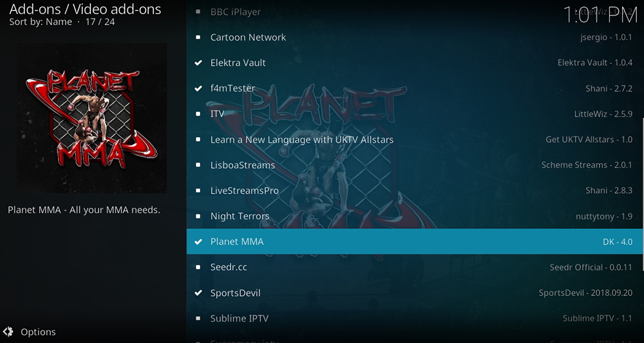Select Sublime IPTV add-on entry
This screenshot has width=644, height=343.
coord(415,318)
